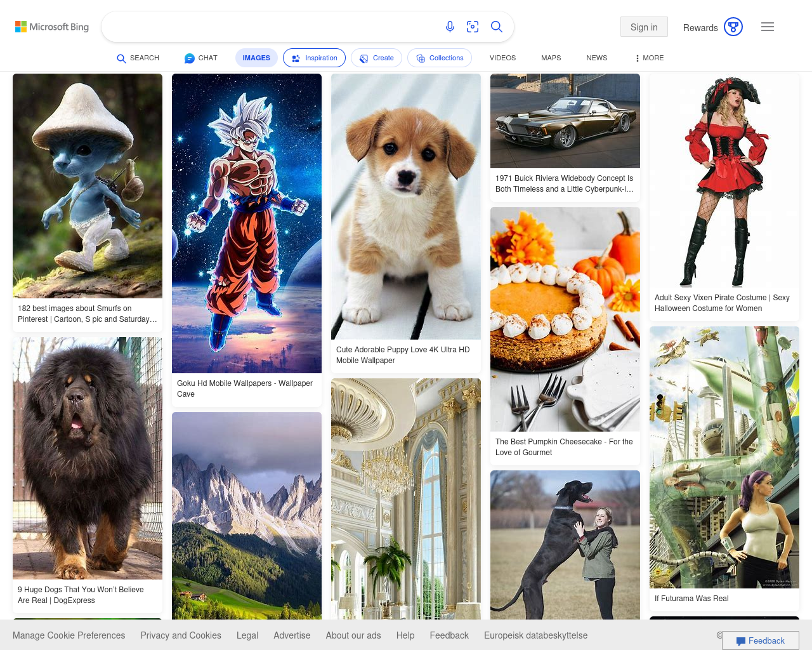Open the blue Smurf cat image
The image size is (812, 650).
88,186
